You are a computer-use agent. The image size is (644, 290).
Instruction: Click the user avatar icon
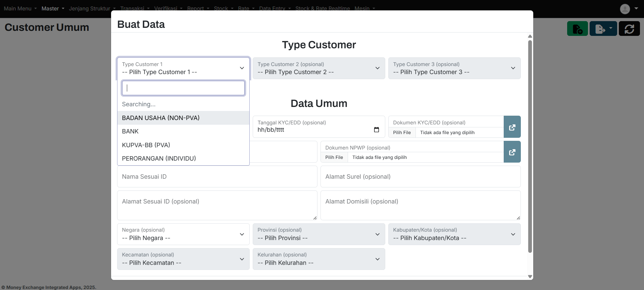(625, 9)
